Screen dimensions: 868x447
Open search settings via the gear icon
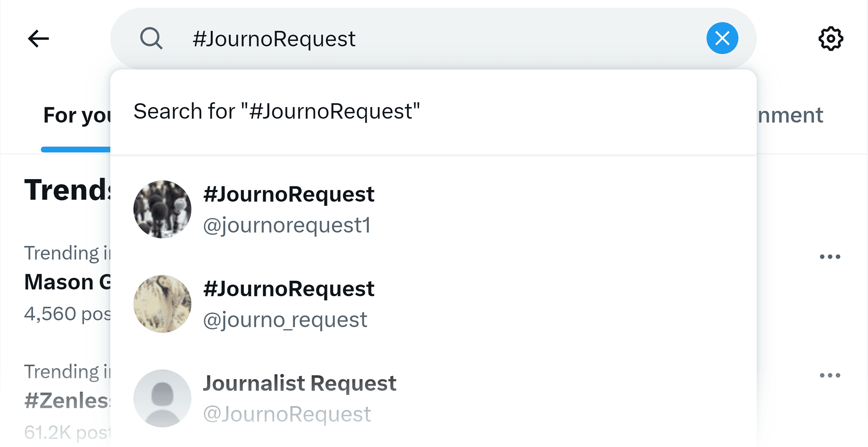pos(831,38)
